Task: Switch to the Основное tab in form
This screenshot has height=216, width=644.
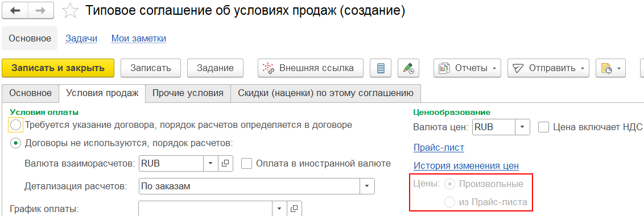Action: pyautogui.click(x=30, y=93)
